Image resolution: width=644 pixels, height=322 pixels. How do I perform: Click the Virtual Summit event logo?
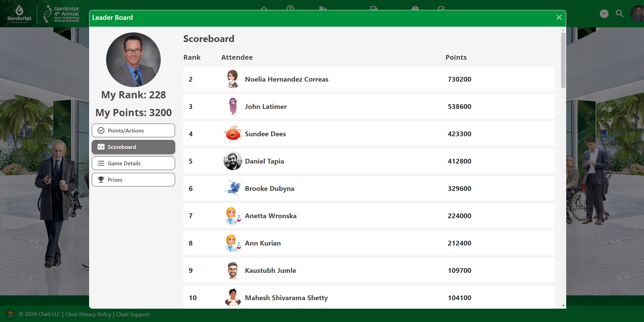pos(61,14)
